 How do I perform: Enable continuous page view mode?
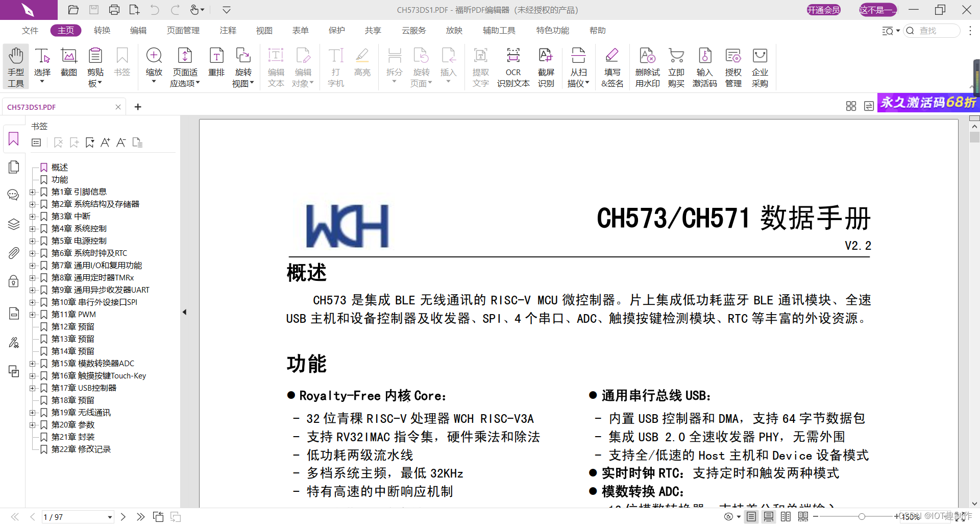[769, 517]
